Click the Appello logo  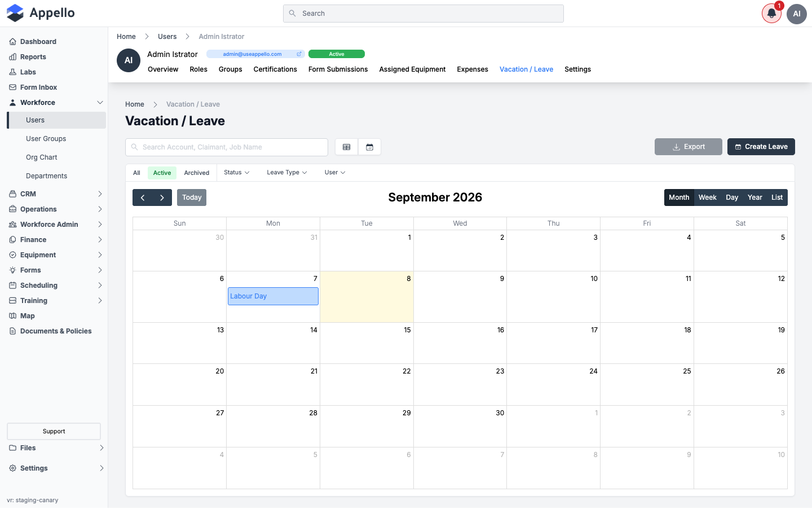coord(41,13)
